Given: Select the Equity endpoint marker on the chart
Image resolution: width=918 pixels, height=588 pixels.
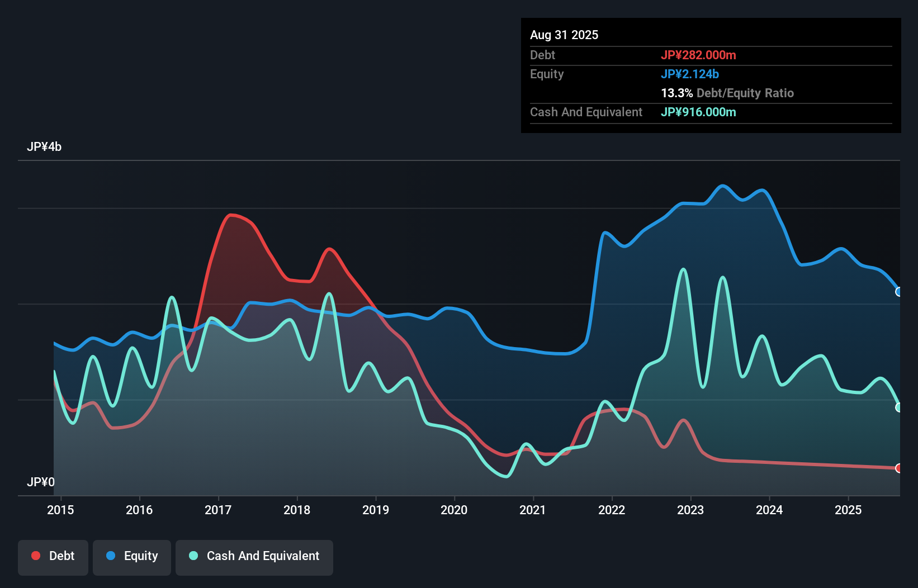Looking at the screenshot, I should point(899,291).
